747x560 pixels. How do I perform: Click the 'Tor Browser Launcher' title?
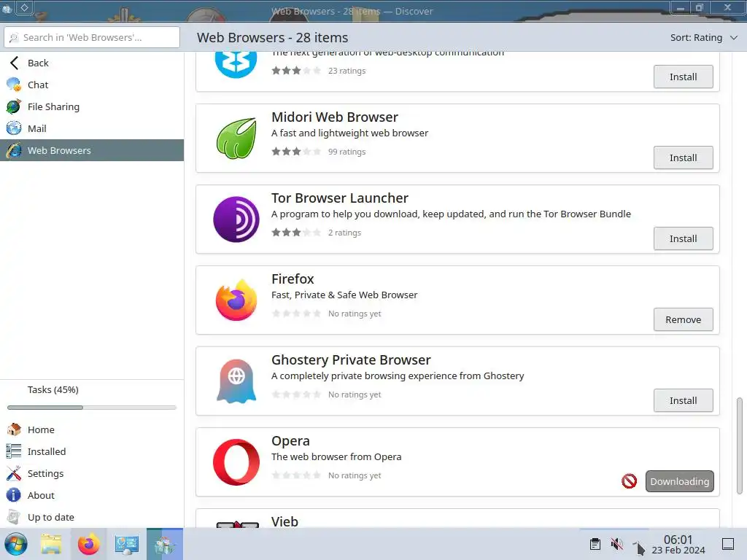pyautogui.click(x=340, y=198)
